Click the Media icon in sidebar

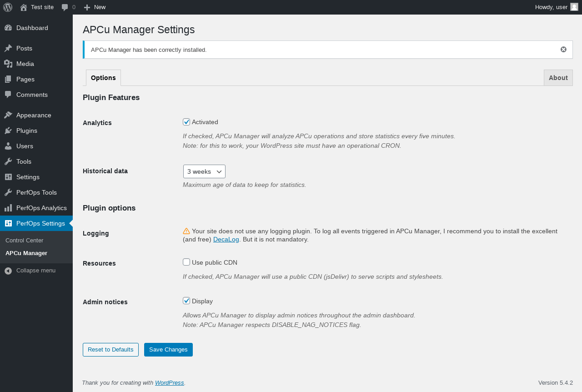[x=8, y=64]
